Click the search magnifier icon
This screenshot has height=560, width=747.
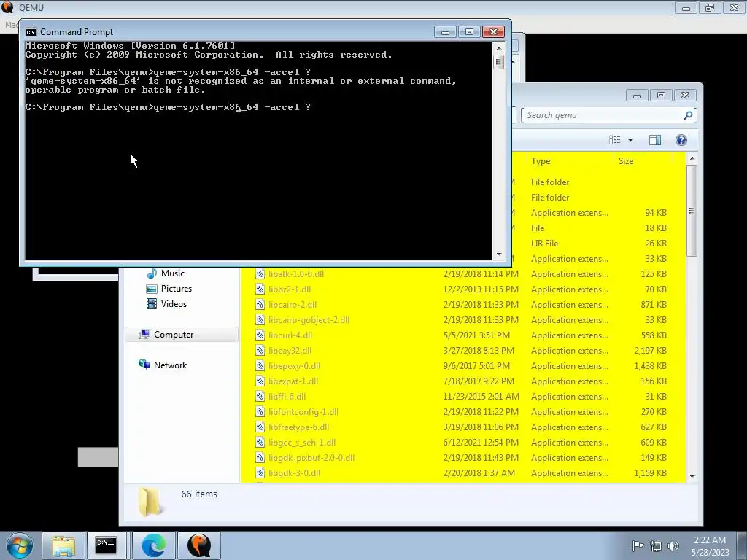click(x=688, y=115)
